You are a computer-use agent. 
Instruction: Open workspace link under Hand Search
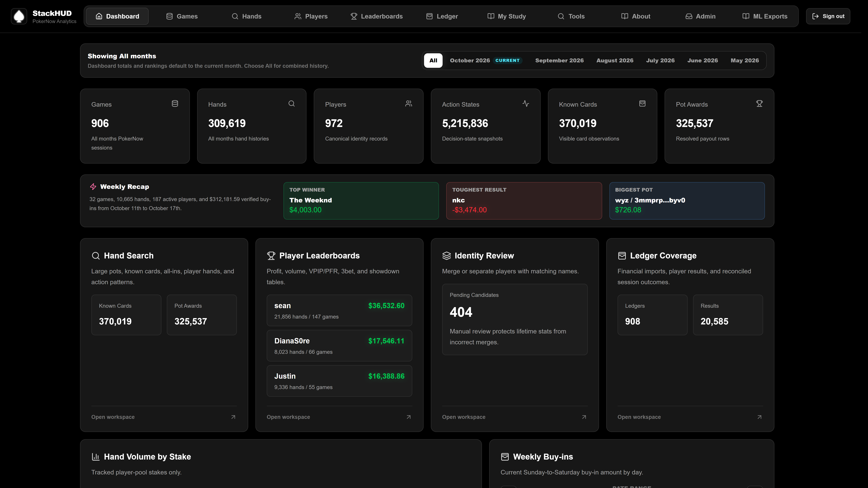(x=113, y=417)
